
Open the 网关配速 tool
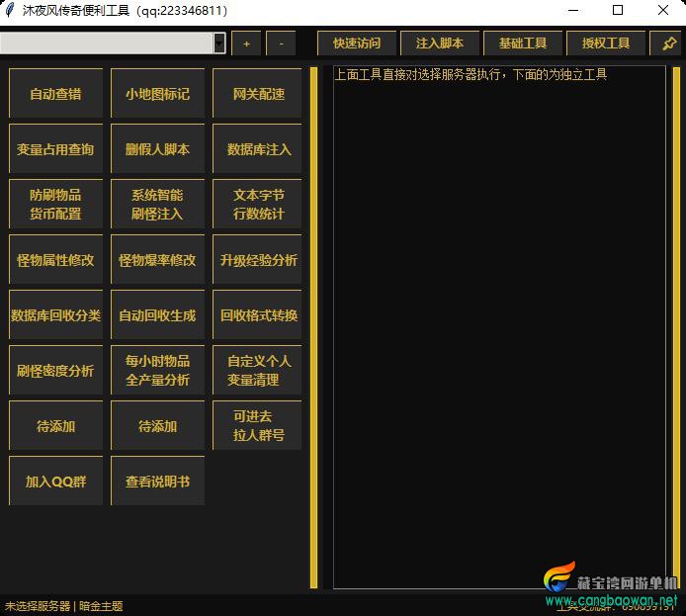[x=257, y=93]
